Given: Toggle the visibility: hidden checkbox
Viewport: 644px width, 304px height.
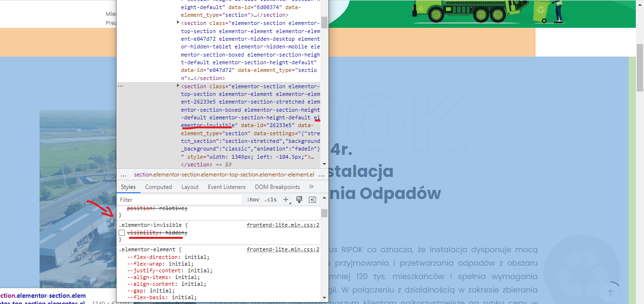Looking at the screenshot, I should pyautogui.click(x=122, y=233).
